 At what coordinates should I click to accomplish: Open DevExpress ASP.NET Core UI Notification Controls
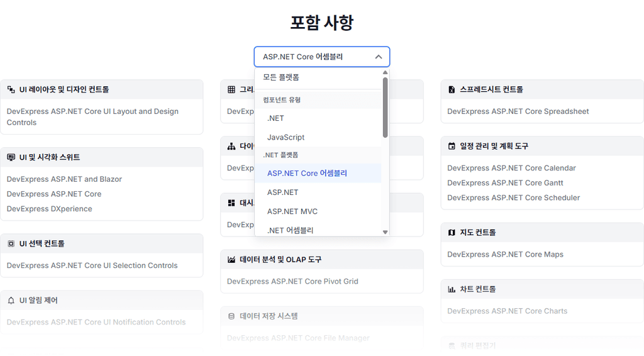click(x=96, y=322)
